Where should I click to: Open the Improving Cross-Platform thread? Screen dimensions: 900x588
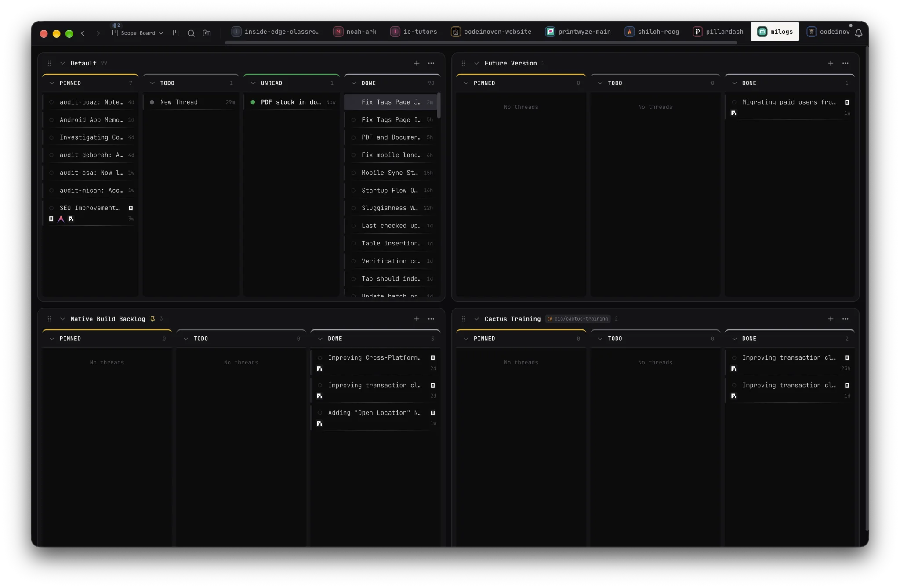tap(376, 363)
